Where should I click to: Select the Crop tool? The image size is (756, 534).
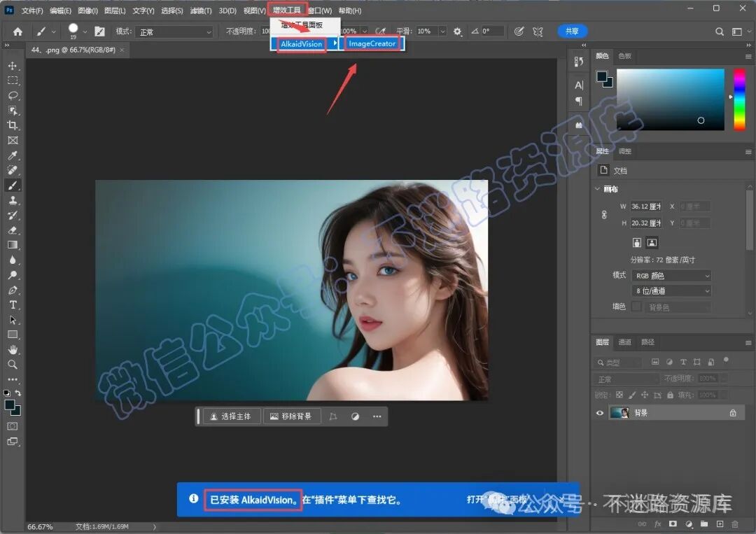pyautogui.click(x=13, y=125)
